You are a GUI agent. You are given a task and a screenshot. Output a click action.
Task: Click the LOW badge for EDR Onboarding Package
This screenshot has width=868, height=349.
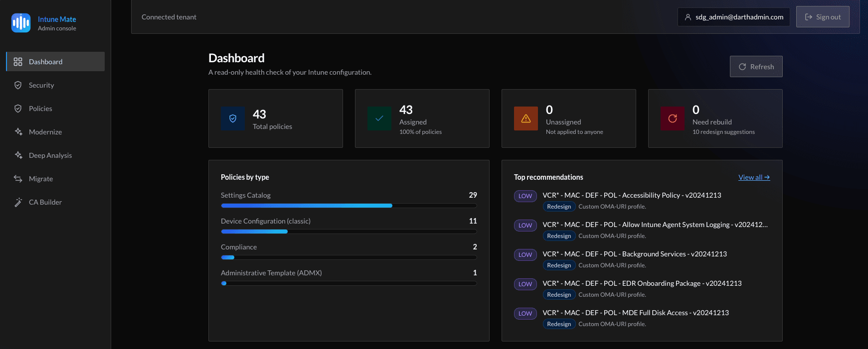[x=525, y=284]
